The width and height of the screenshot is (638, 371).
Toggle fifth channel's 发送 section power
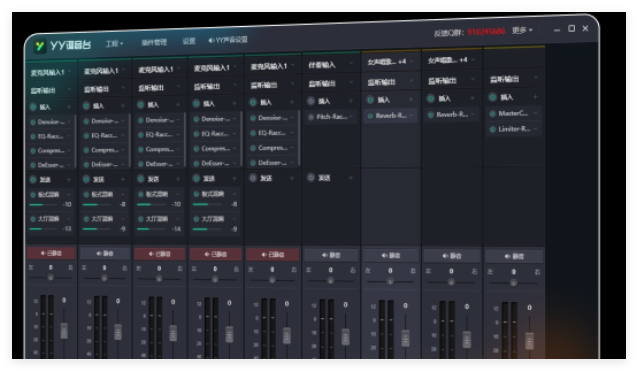click(x=253, y=178)
